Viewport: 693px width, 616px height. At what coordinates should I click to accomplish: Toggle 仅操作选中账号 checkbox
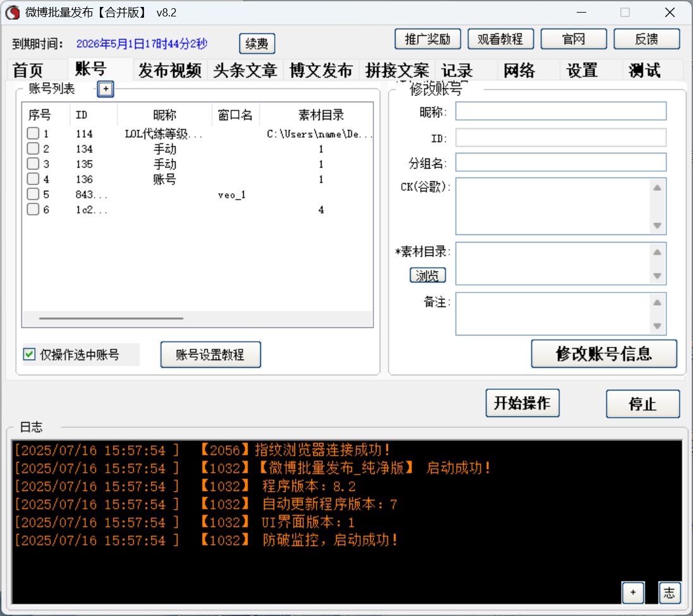[29, 354]
